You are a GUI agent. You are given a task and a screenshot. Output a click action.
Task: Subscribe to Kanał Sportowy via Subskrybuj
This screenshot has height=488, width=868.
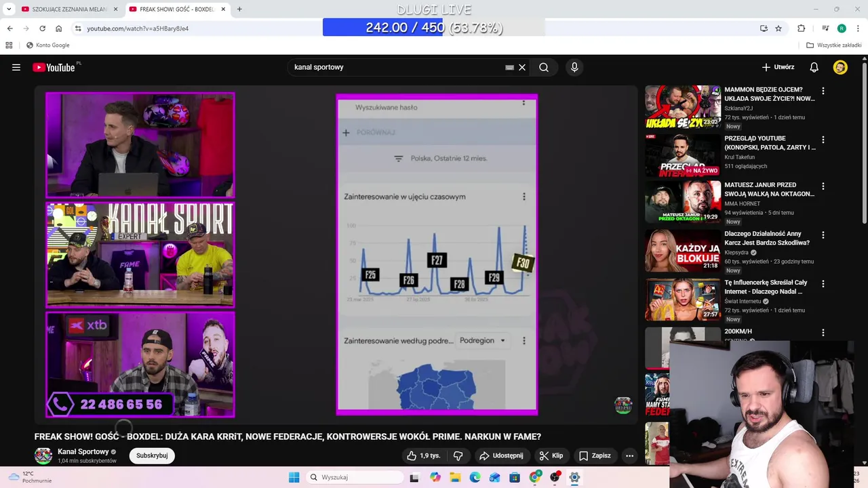pos(152,455)
